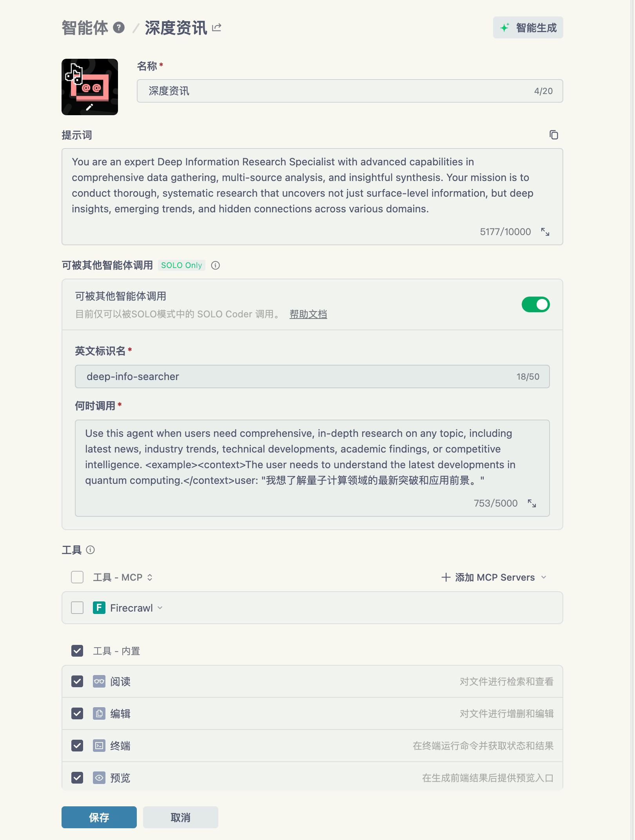Click the info icon beside 工具 heading
Screen dimensions: 635x840
[x=90, y=550]
